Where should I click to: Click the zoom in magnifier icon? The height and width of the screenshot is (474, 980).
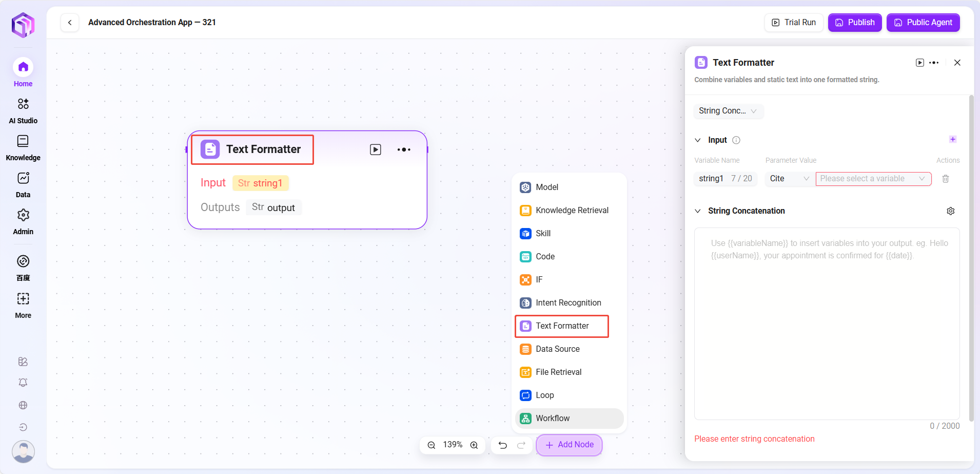(474, 445)
